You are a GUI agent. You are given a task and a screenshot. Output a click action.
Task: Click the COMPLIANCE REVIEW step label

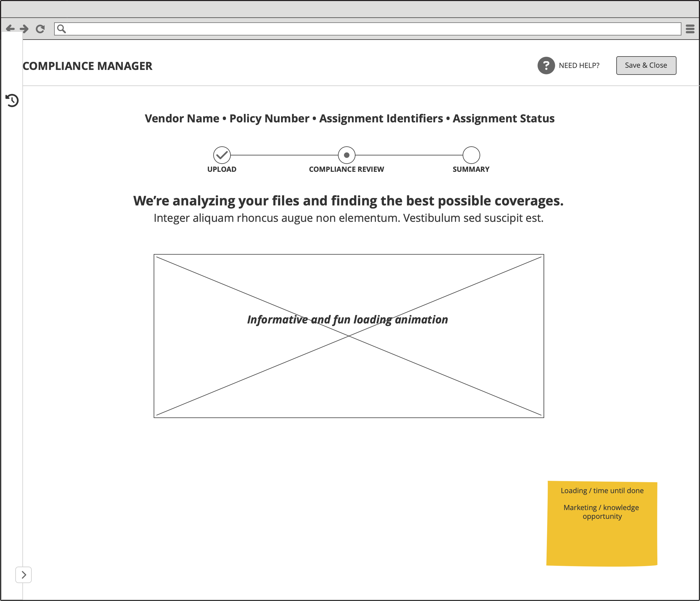(347, 170)
